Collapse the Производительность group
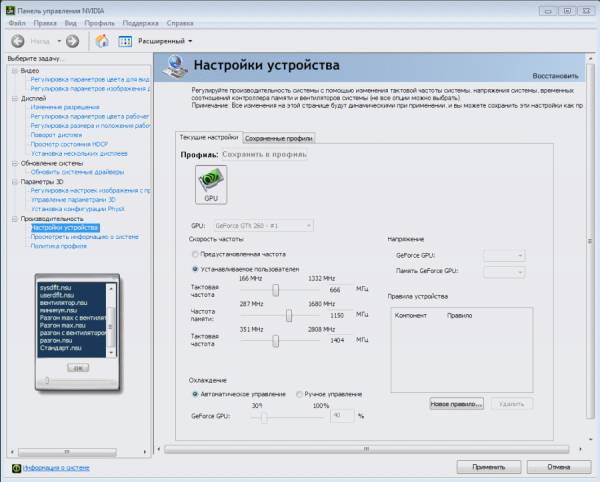 (x=15, y=219)
